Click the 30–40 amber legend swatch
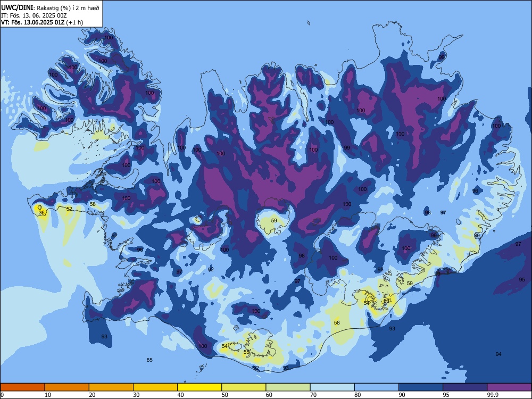 coord(155,387)
